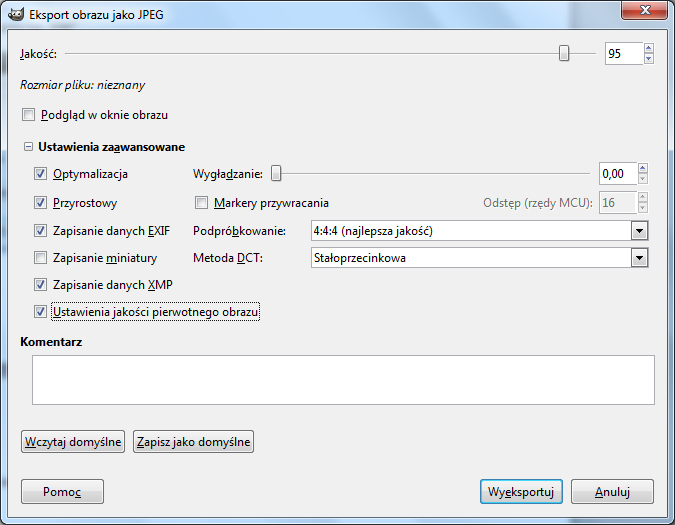Click Zapisz jako domyślne button
Viewport: 675px width, 525px height.
(193, 442)
